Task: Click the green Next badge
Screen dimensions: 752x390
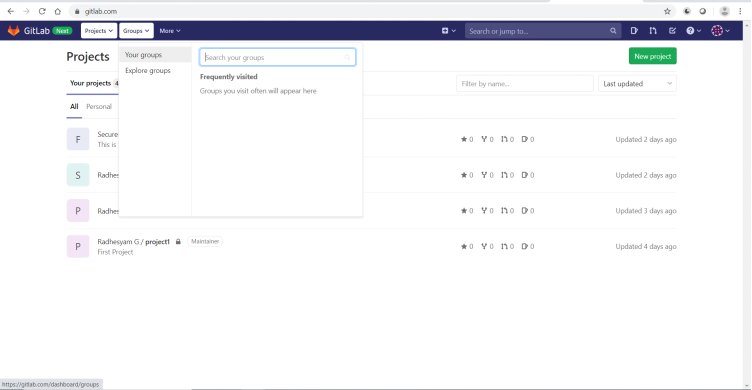Action: pos(62,31)
